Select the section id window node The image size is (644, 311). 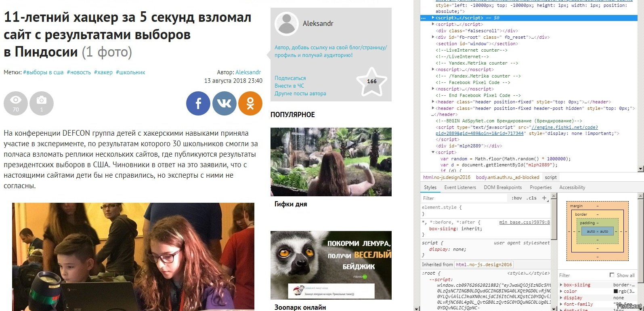click(477, 44)
